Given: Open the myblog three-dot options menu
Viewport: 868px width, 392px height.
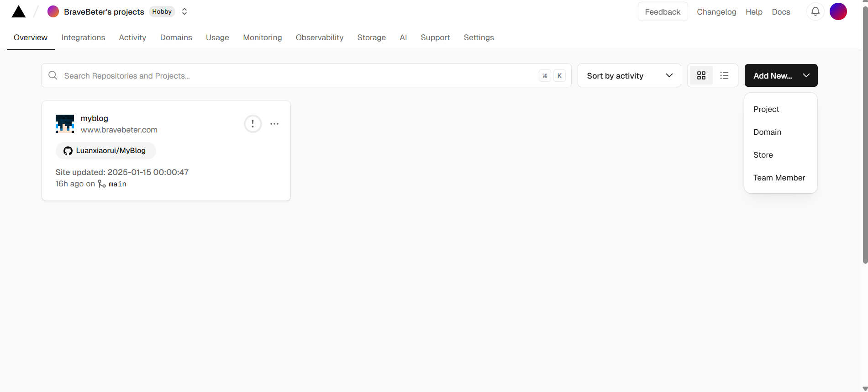Looking at the screenshot, I should click(x=274, y=124).
